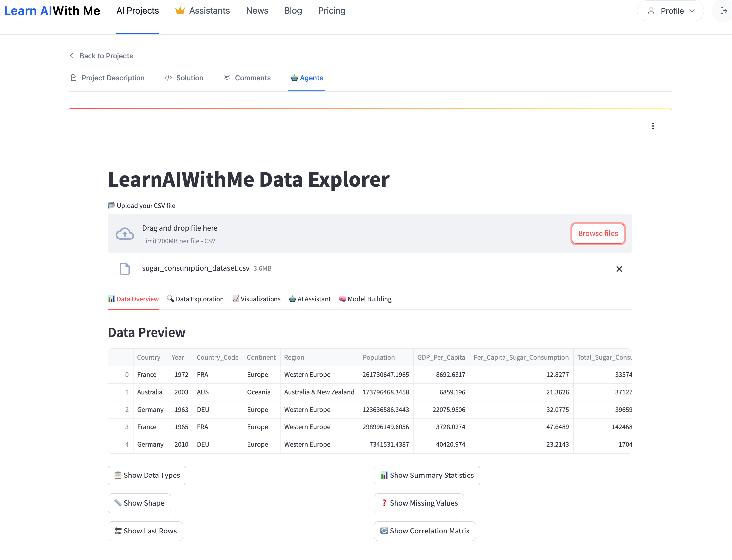Click the cloud upload icon

click(125, 234)
